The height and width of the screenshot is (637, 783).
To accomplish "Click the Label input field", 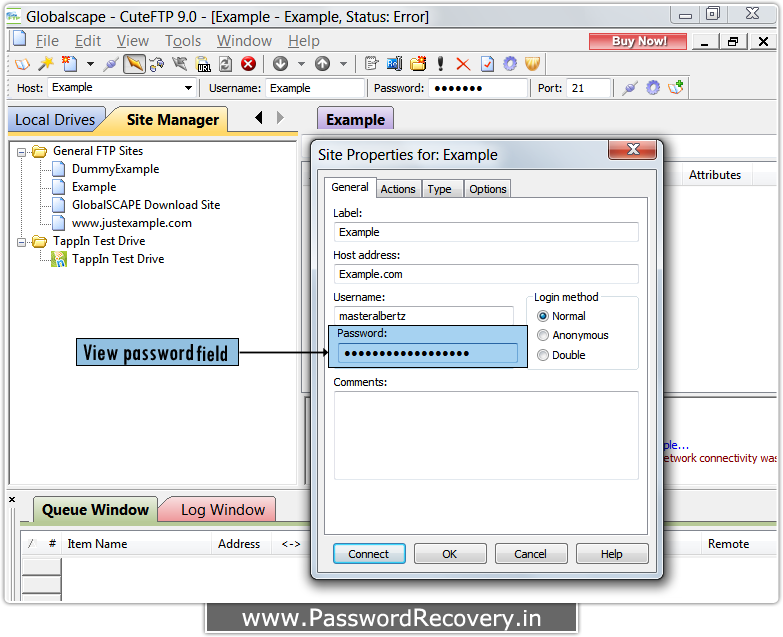I will (x=486, y=232).
